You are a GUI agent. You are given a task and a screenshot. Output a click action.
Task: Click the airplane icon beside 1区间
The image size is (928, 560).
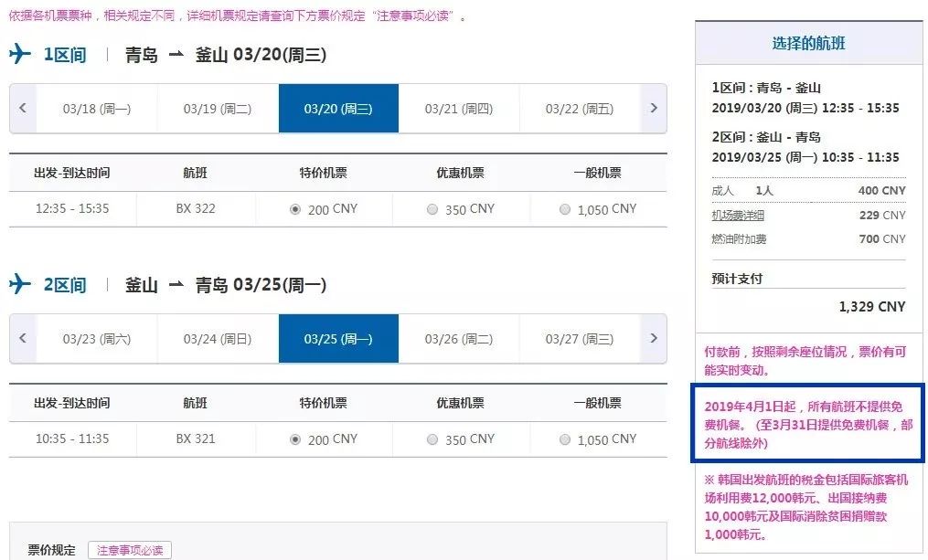20,55
